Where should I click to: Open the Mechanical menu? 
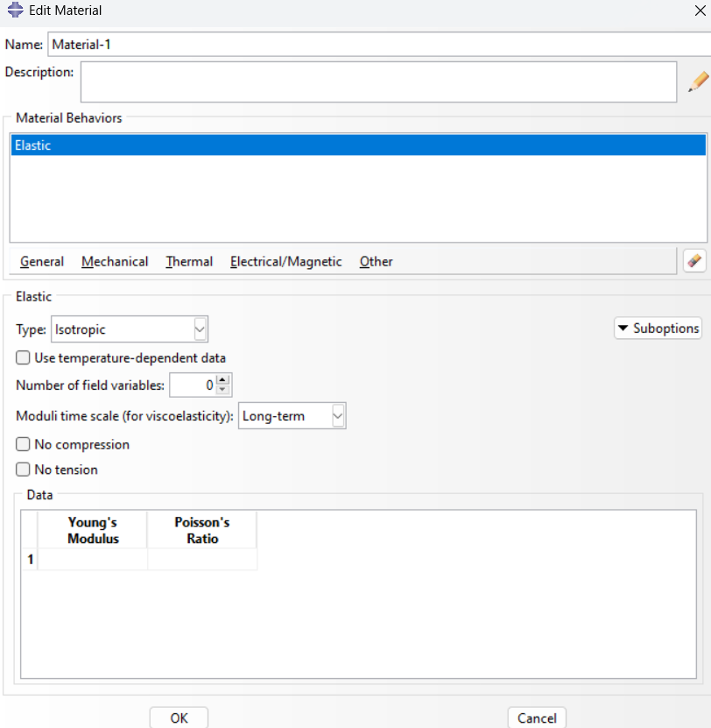point(115,261)
